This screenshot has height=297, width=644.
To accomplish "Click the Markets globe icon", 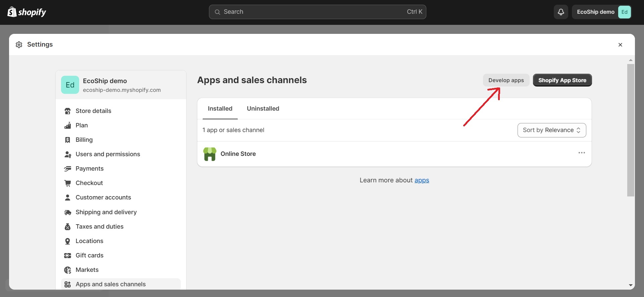I will [67, 270].
